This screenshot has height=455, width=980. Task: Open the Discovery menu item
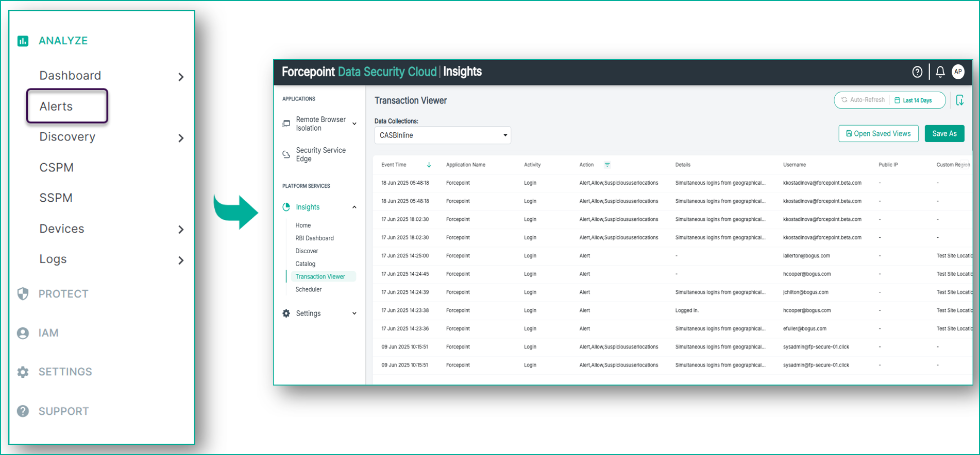point(67,136)
